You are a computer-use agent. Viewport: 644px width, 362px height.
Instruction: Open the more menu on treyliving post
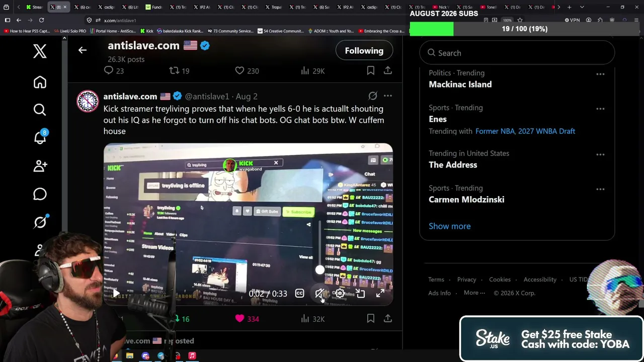coord(388,96)
